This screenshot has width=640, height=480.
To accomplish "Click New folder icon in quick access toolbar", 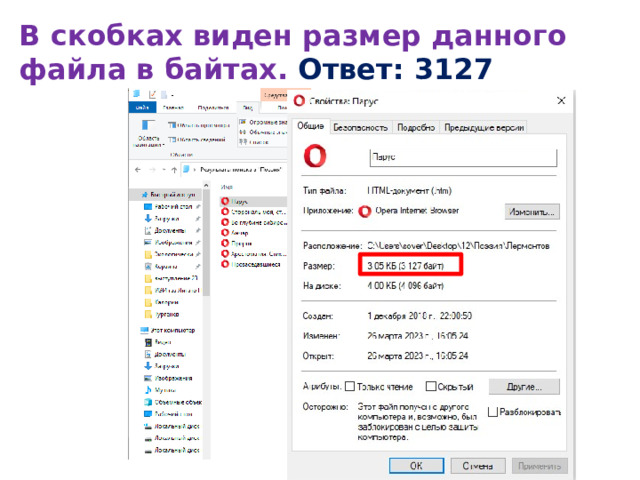I will (164, 95).
